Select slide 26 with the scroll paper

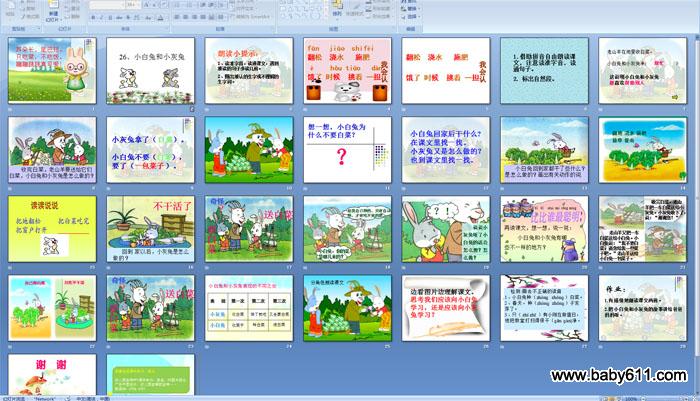point(446,308)
